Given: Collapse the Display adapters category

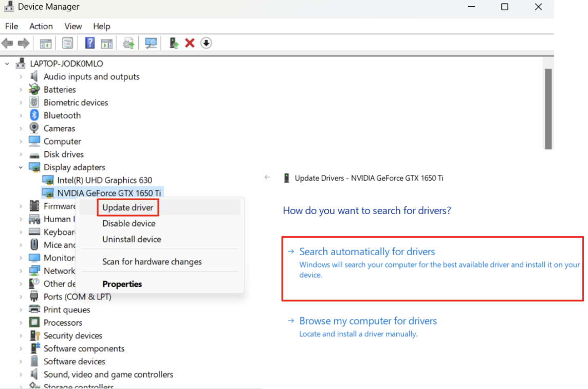Looking at the screenshot, I should [x=21, y=167].
